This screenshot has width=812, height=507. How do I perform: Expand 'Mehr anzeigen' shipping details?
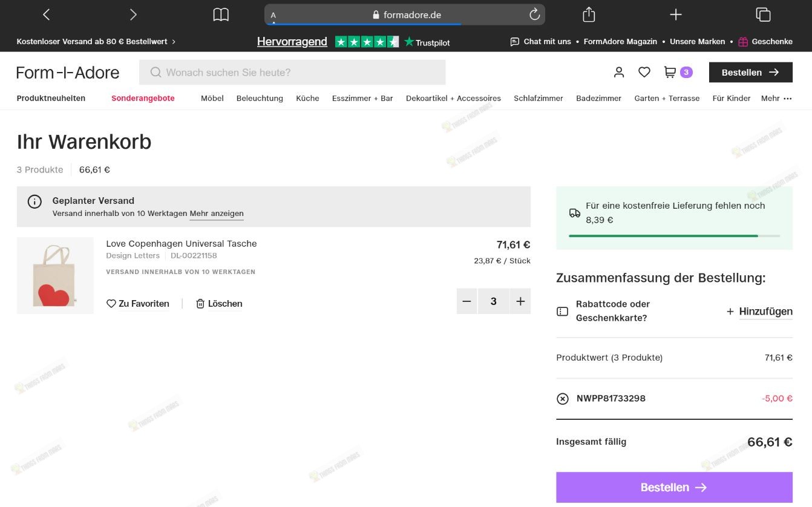[x=217, y=214]
